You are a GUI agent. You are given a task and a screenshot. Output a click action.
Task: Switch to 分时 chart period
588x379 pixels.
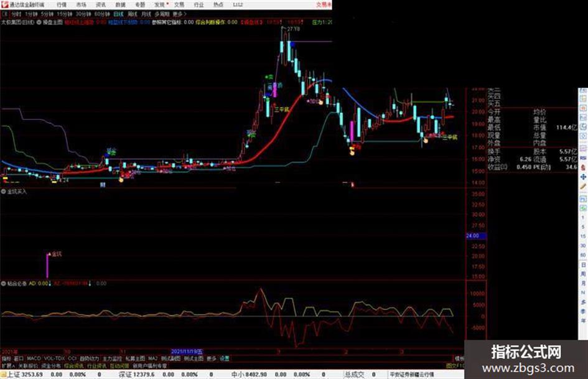[16, 14]
